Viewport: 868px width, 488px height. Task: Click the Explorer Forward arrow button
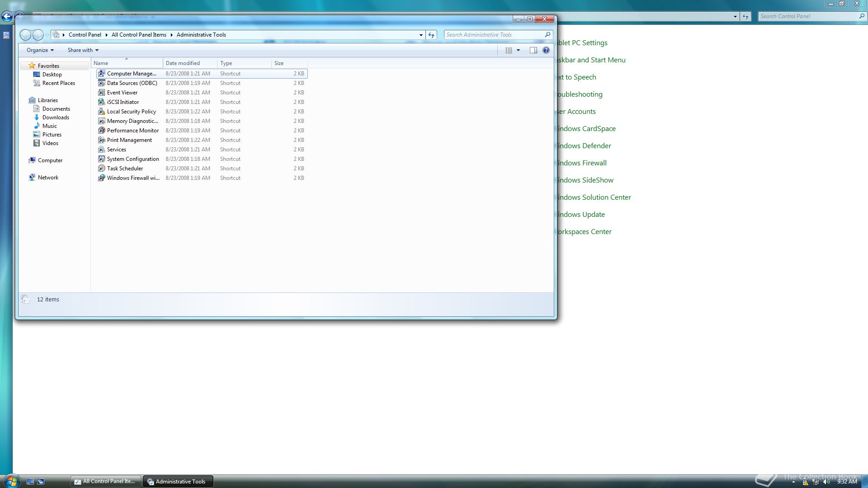(38, 35)
